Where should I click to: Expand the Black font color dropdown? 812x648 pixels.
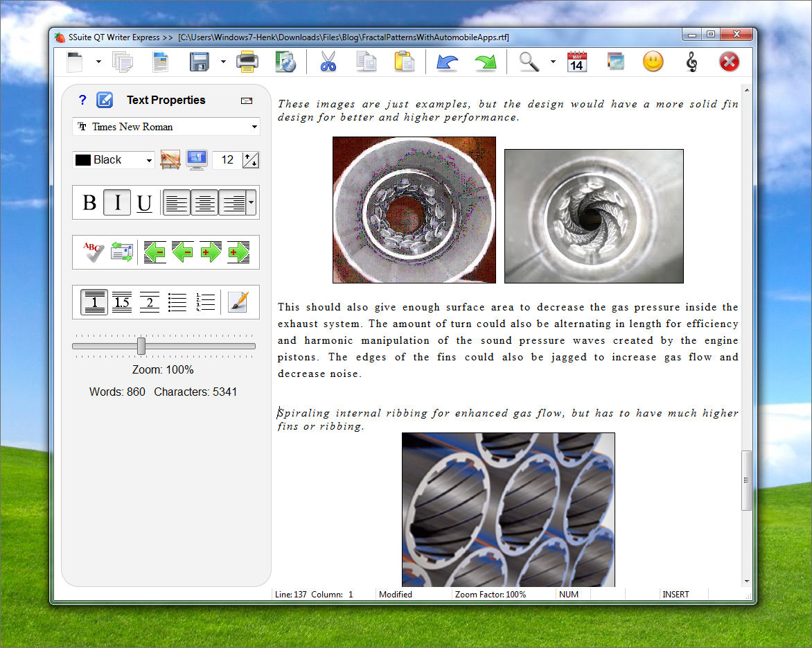click(149, 160)
